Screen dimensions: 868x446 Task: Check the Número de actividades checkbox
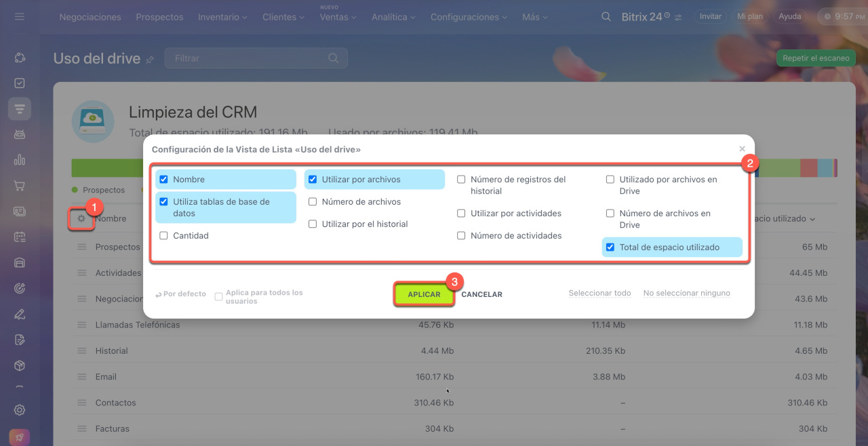click(461, 236)
